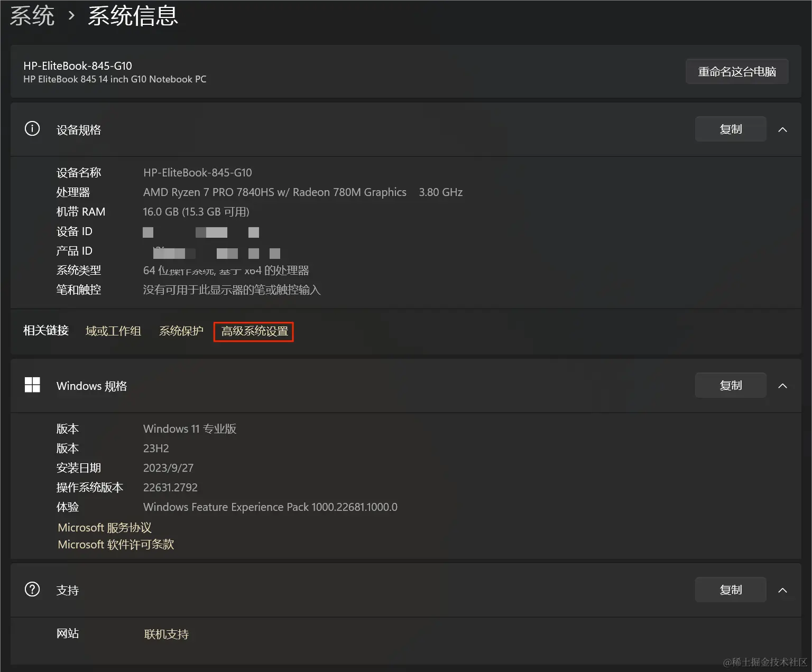Open the Microsoft 软件许可条款 link
812x672 pixels.
coord(116,544)
